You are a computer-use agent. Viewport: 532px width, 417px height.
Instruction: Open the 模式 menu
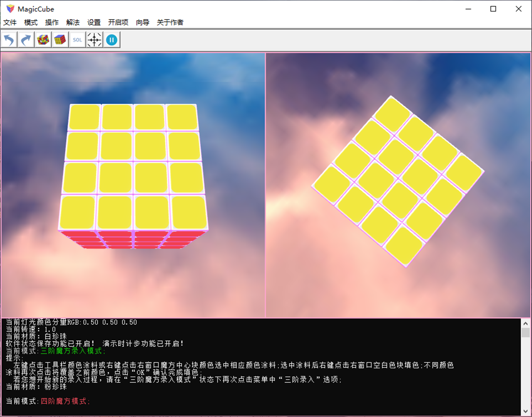click(30, 22)
